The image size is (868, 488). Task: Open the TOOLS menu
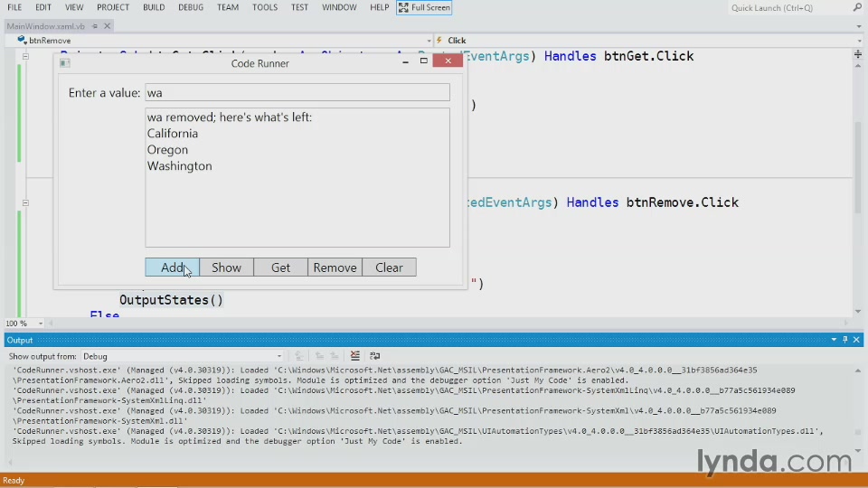pyautogui.click(x=265, y=7)
